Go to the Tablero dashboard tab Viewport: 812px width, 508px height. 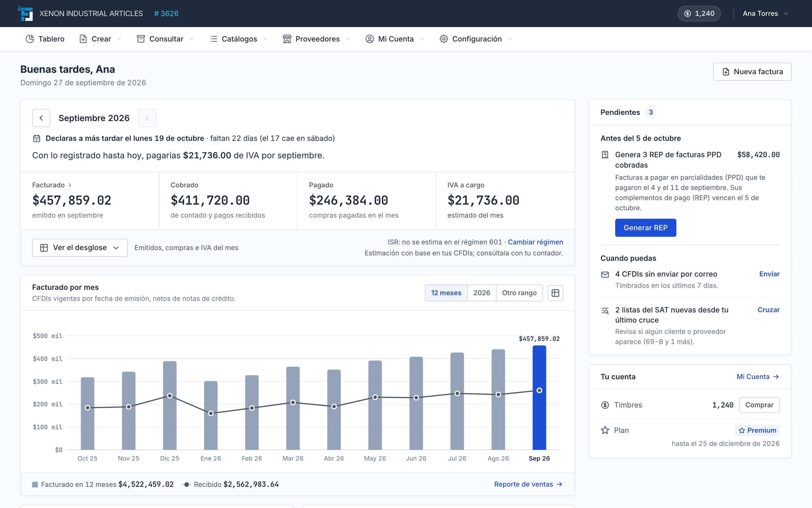click(45, 39)
